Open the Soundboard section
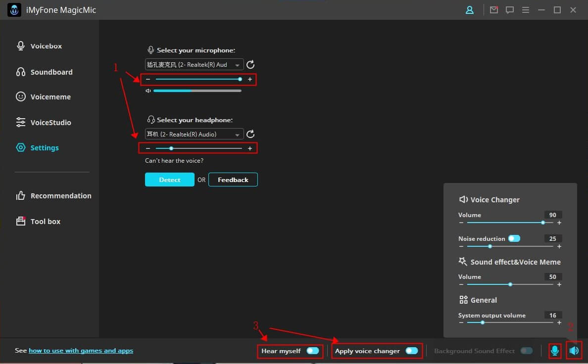The height and width of the screenshot is (364, 588). coord(44,72)
